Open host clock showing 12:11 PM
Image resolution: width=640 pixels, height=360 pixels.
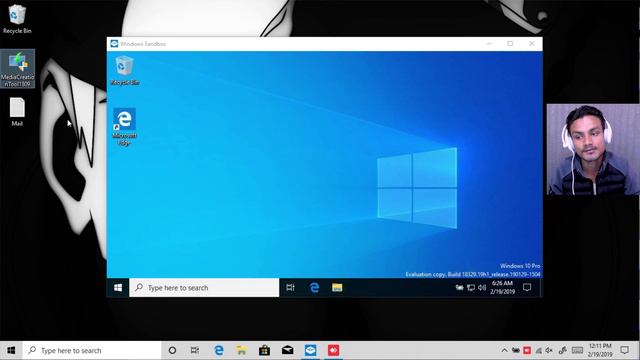tap(600, 350)
